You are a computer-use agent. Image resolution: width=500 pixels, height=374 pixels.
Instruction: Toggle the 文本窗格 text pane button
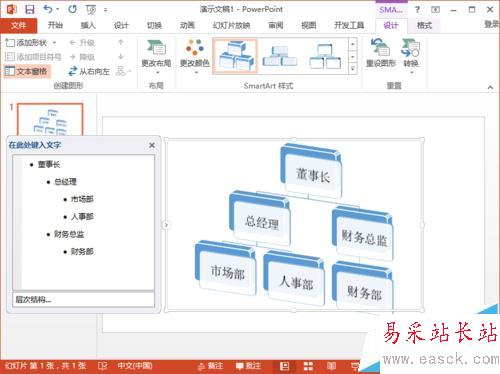[x=27, y=71]
